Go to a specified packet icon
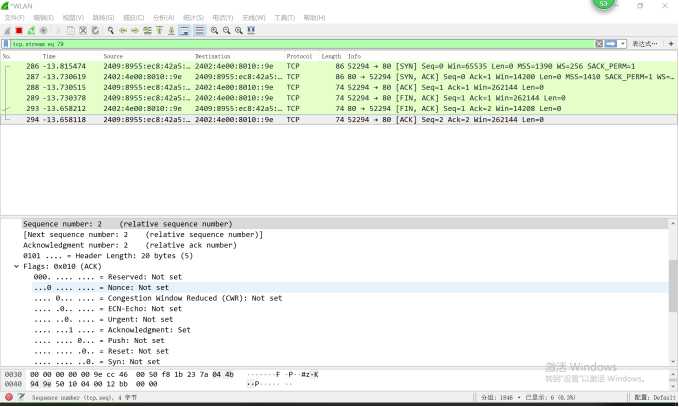 coord(147,30)
